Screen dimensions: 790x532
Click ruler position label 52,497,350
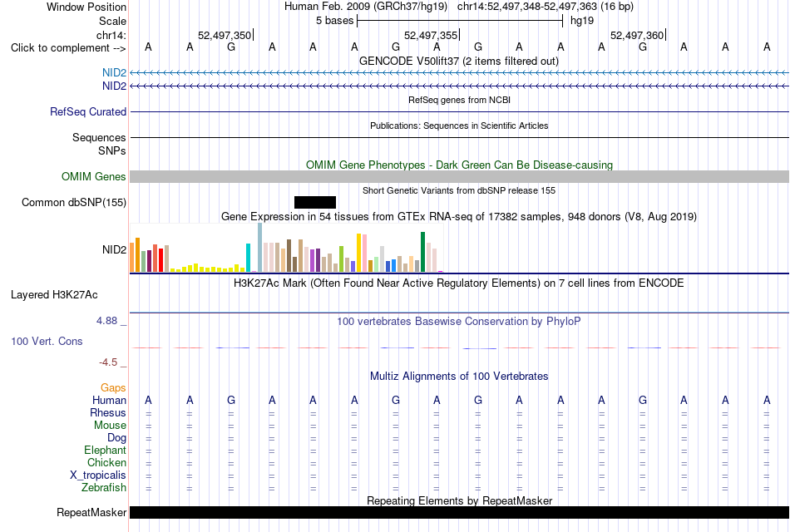(225, 35)
